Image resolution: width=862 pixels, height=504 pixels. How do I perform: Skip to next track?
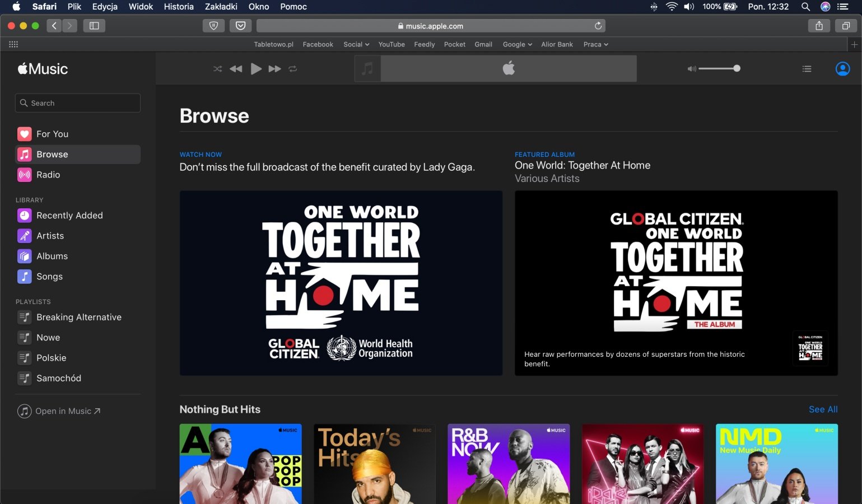pos(274,69)
